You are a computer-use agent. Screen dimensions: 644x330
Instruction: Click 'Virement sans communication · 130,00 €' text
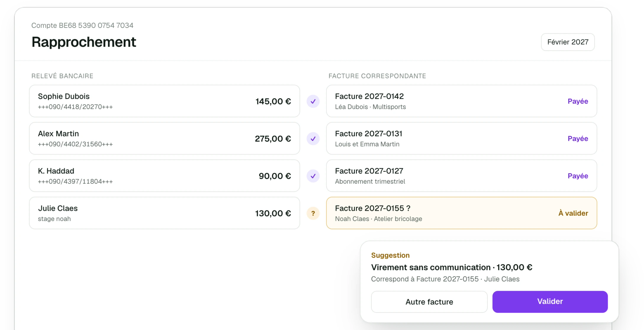tap(451, 267)
